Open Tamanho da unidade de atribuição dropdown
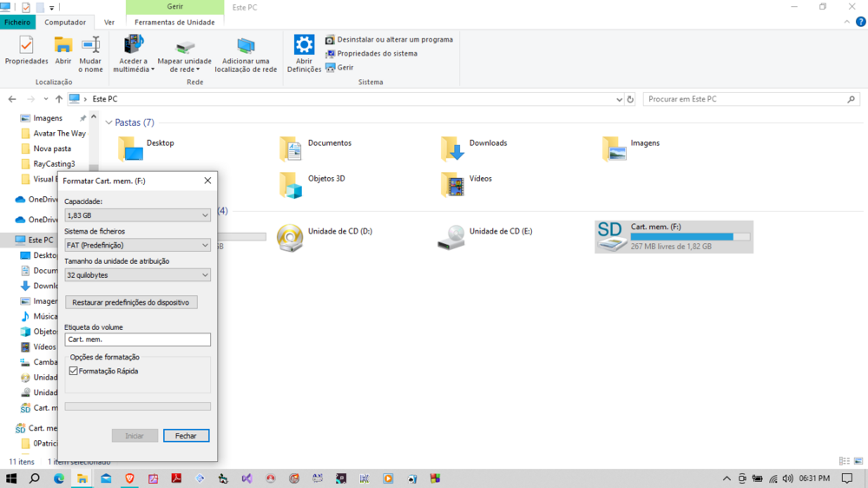The height and width of the screenshot is (488, 868). tap(137, 274)
